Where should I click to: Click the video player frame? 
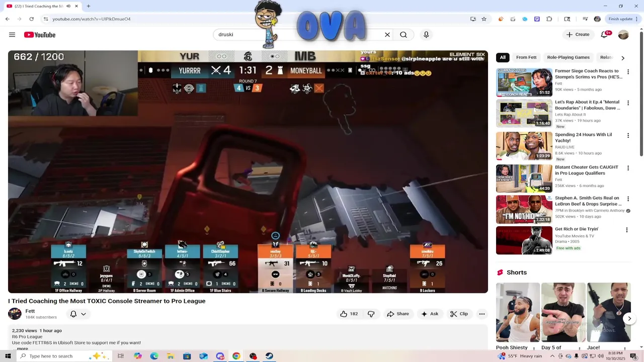(248, 171)
